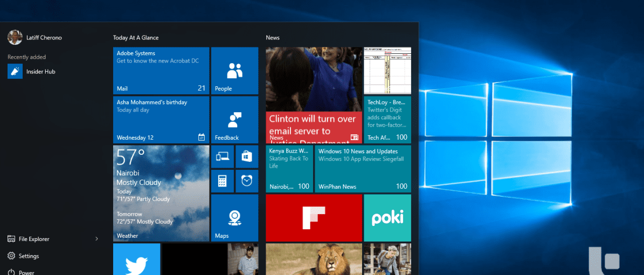The height and width of the screenshot is (275, 644).
Task: Launch the Store small tile
Action: coord(247,156)
